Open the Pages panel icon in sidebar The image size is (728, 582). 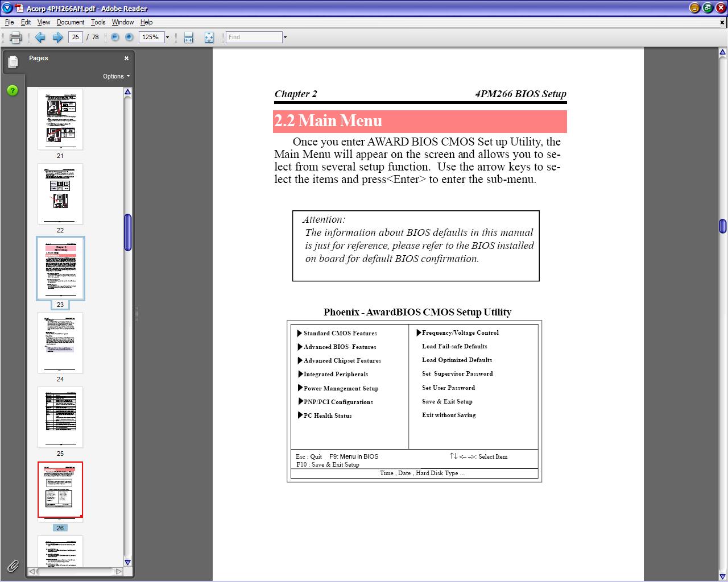13,62
